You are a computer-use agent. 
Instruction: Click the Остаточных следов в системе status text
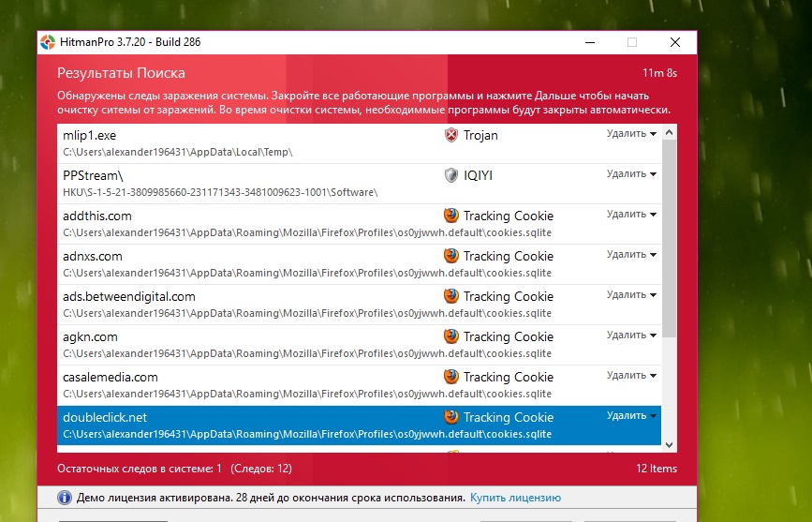140,469
